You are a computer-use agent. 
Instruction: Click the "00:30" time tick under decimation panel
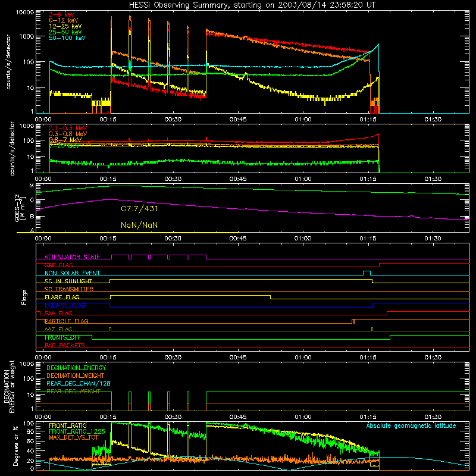tap(173, 417)
